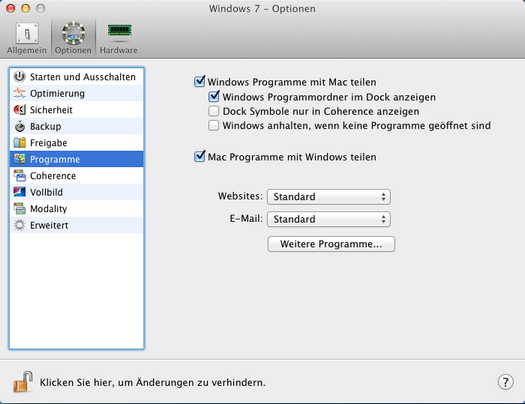The height and width of the screenshot is (404, 525).
Task: Click the Modality window icon
Action: pyautogui.click(x=19, y=208)
